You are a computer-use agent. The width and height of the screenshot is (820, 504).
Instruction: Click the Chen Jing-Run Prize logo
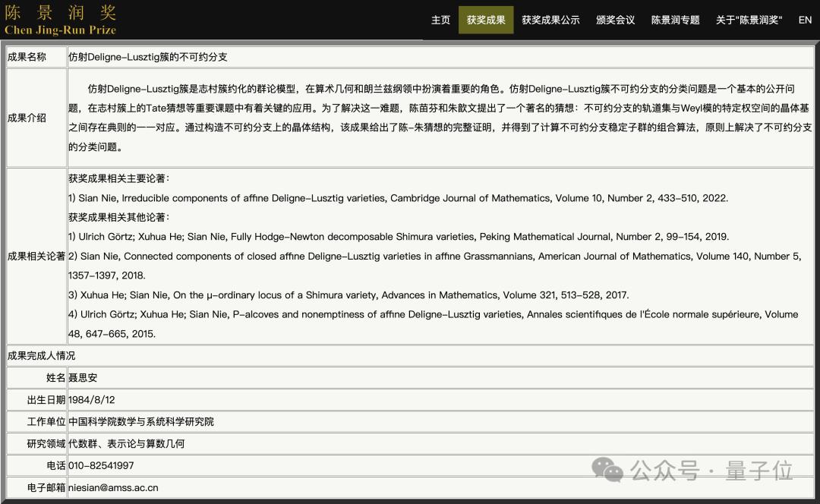(x=60, y=20)
